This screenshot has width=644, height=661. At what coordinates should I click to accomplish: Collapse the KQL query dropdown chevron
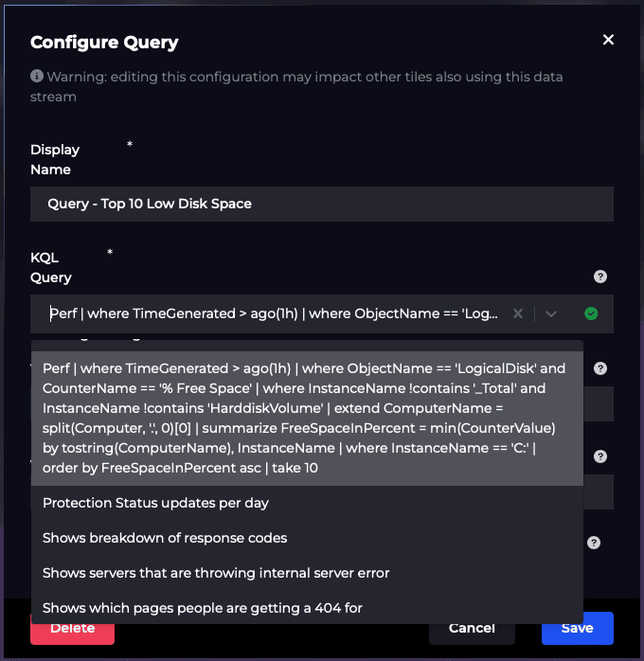coord(551,313)
